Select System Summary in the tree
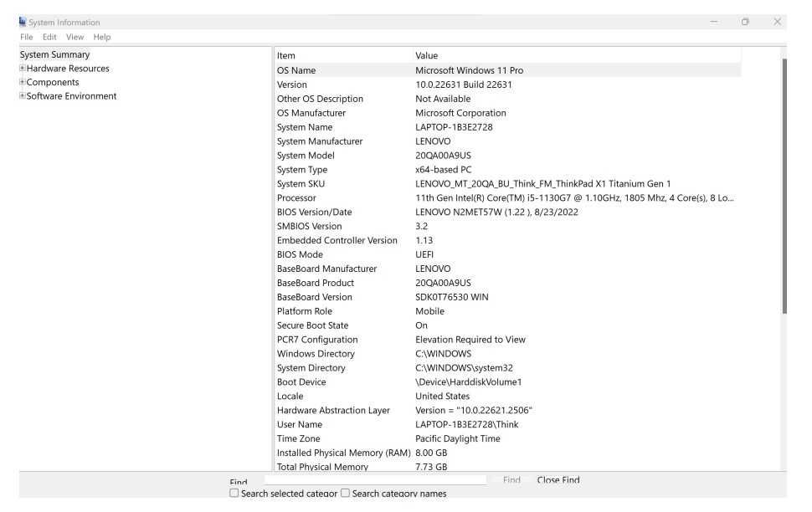The width and height of the screenshot is (812, 512). [54, 54]
